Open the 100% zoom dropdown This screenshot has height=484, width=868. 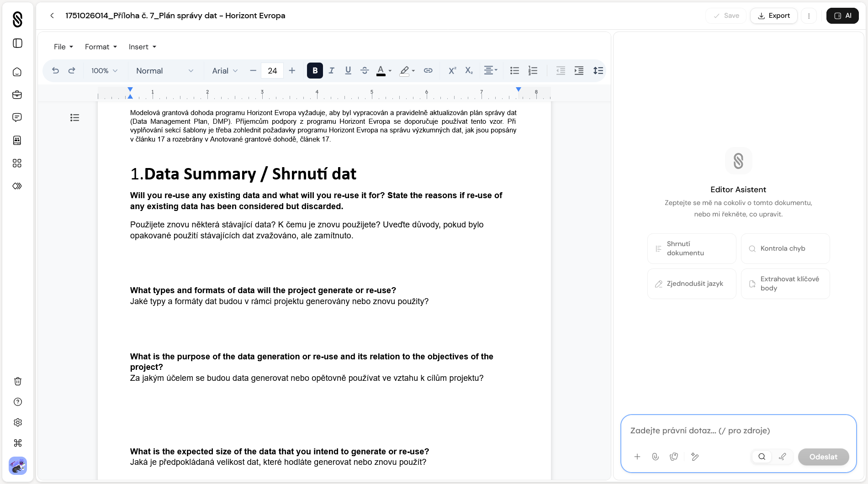[104, 71]
